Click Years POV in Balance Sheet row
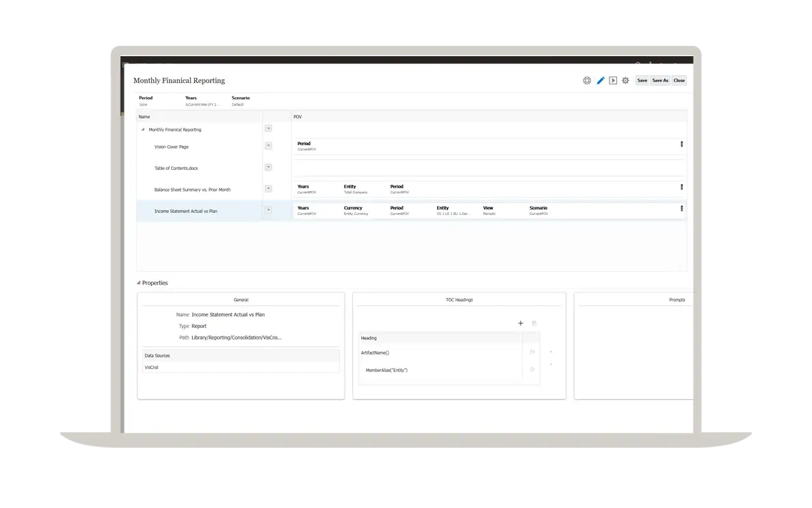 click(x=306, y=189)
